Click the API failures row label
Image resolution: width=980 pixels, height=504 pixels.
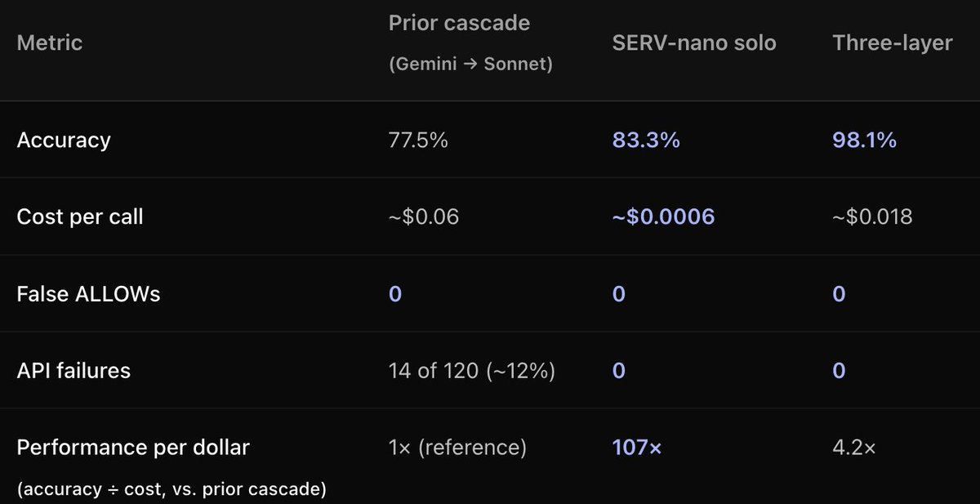coord(73,371)
